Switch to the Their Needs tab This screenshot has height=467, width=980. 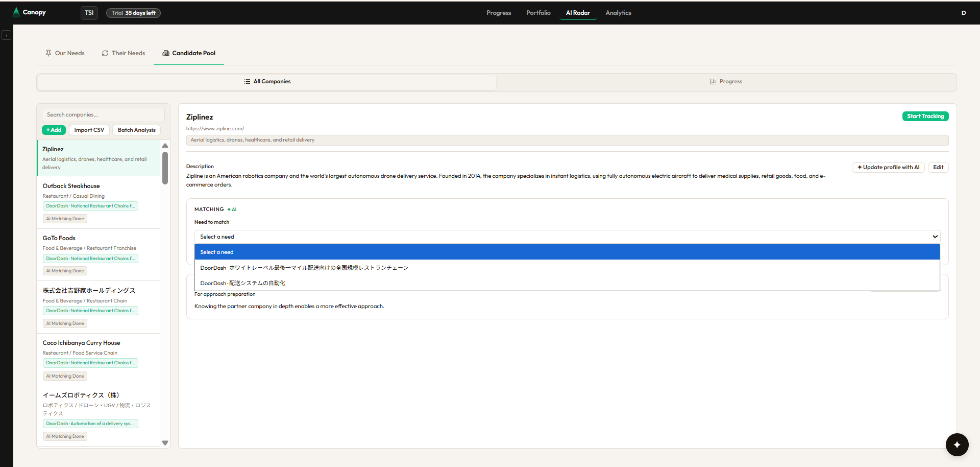[124, 53]
